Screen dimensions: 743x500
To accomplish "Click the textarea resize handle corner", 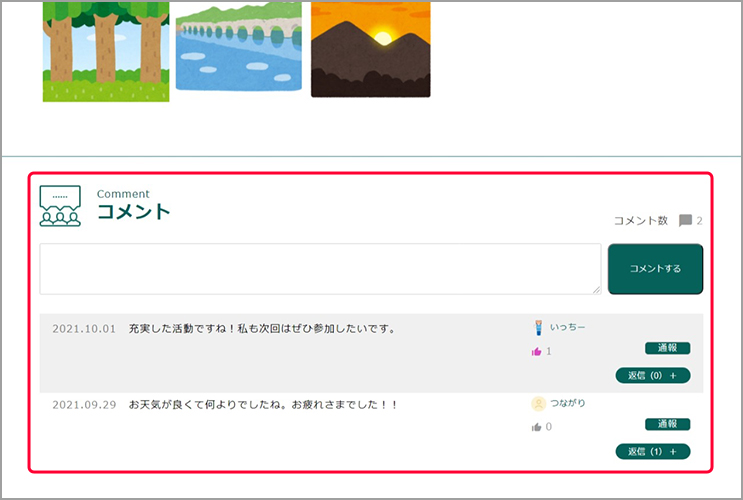I will (596, 290).
